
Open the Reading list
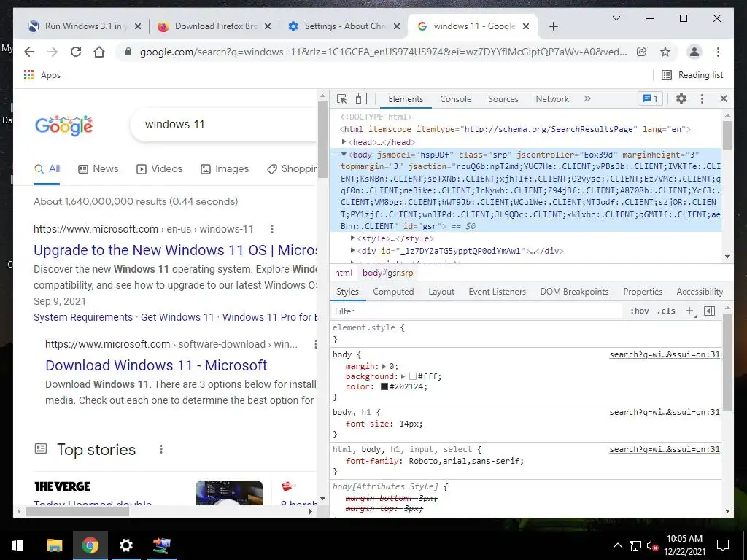693,75
